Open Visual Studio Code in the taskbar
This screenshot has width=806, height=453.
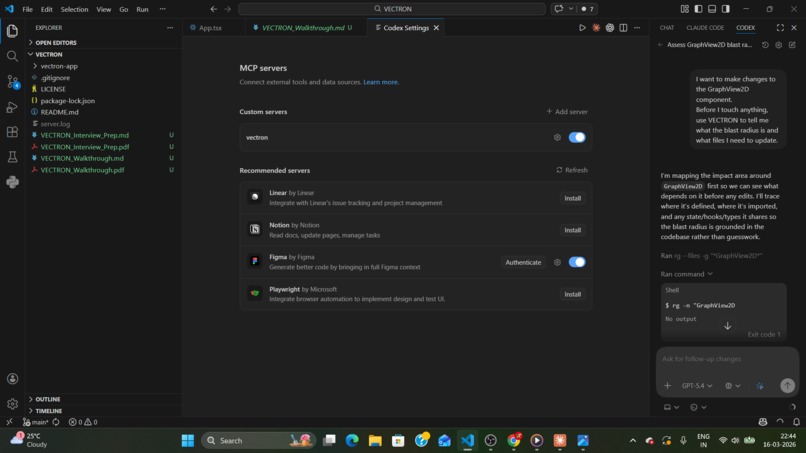[467, 440]
